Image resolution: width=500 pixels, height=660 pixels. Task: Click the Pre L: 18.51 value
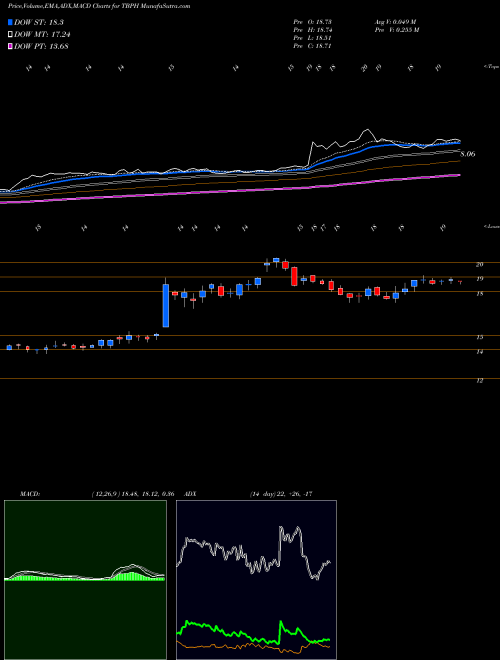tap(313, 38)
